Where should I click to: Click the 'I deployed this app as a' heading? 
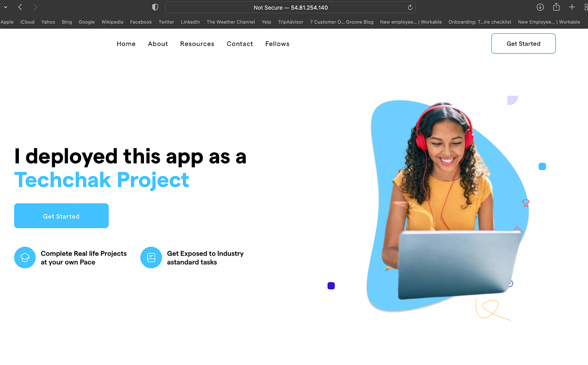pos(130,156)
